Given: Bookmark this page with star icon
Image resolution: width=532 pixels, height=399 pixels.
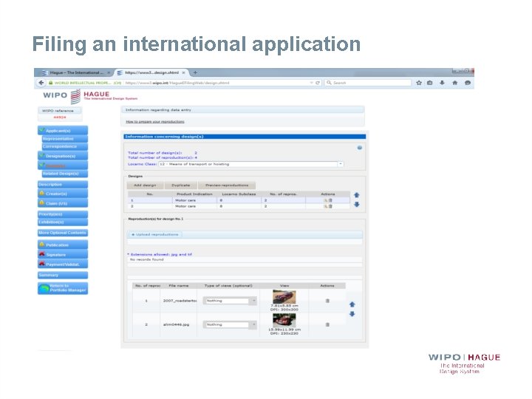Looking at the screenshot, I should pyautogui.click(x=419, y=83).
